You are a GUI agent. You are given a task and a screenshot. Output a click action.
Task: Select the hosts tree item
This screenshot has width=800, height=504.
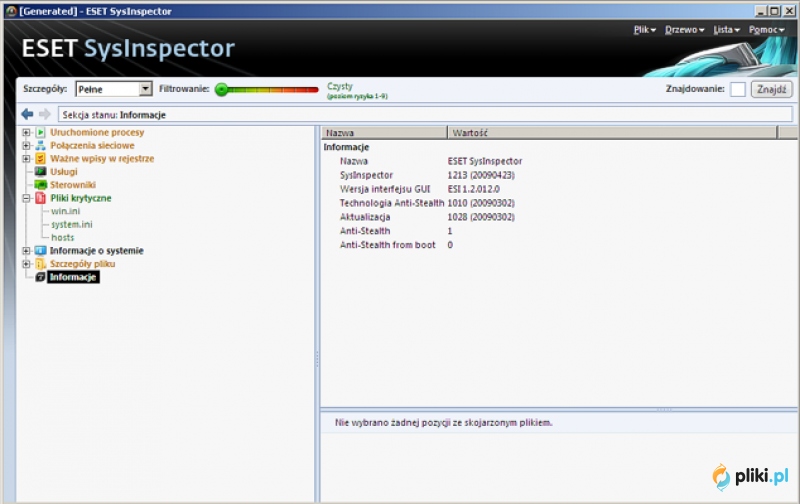click(x=62, y=238)
